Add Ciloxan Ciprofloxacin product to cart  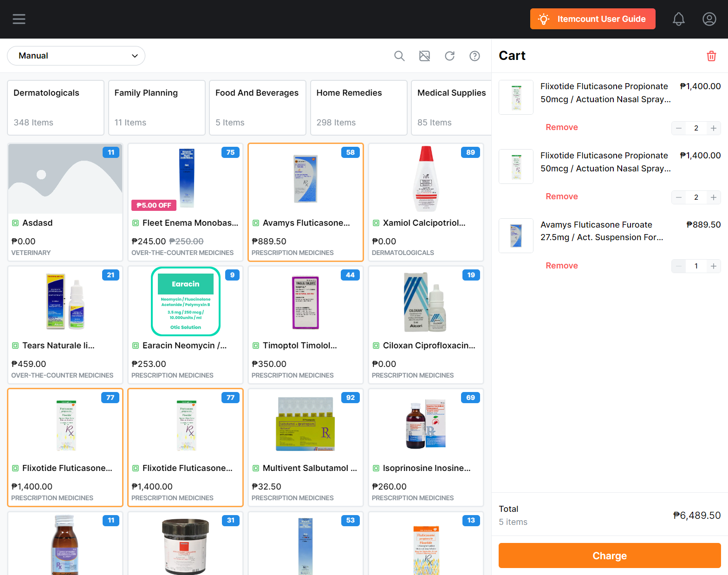(x=426, y=325)
